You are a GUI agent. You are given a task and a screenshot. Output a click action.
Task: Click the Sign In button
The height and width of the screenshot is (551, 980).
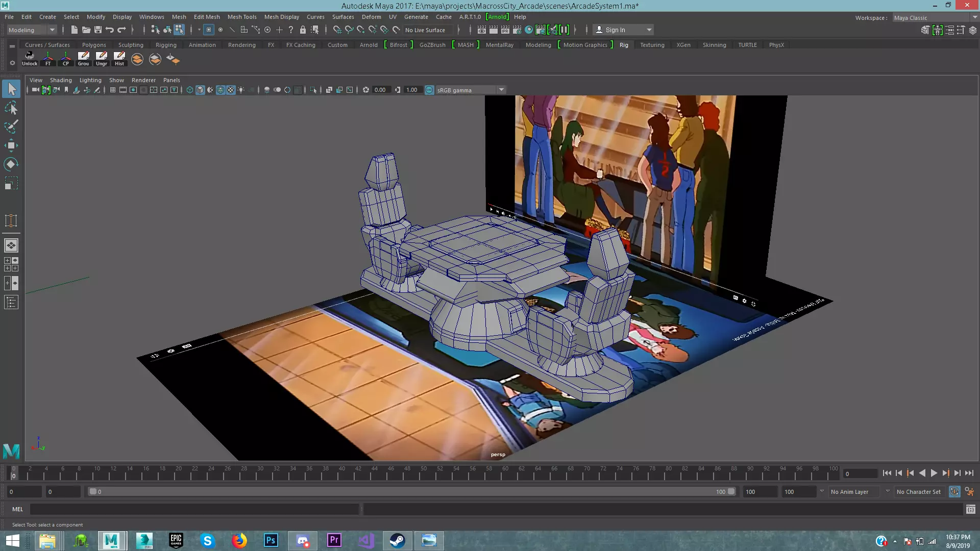pos(615,30)
